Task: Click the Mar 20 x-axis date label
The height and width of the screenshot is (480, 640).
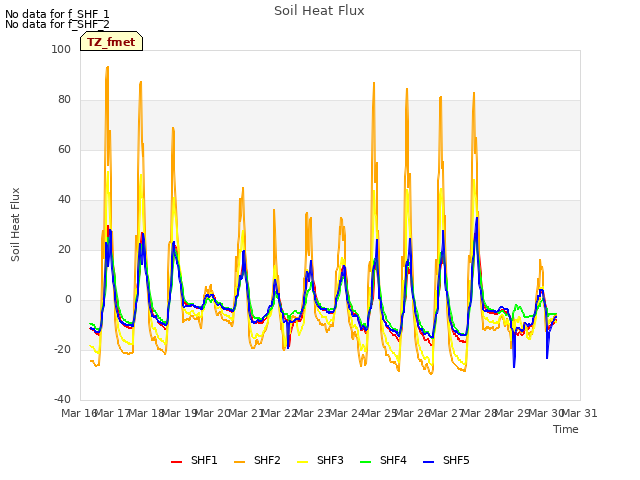Action: [212, 413]
